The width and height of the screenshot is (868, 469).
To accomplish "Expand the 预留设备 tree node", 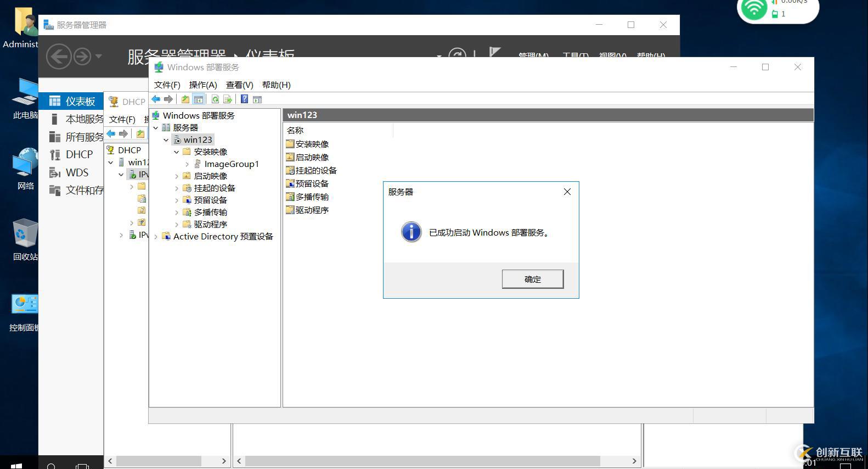I will 177,200.
